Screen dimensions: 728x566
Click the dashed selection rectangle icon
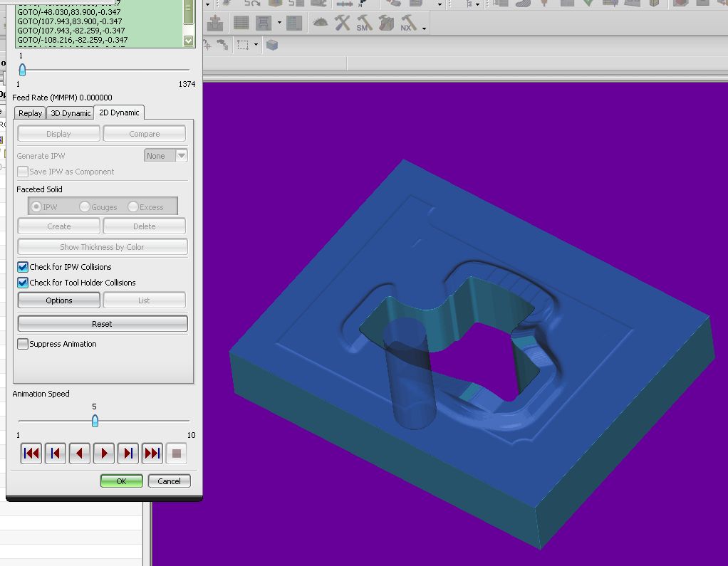(x=243, y=45)
